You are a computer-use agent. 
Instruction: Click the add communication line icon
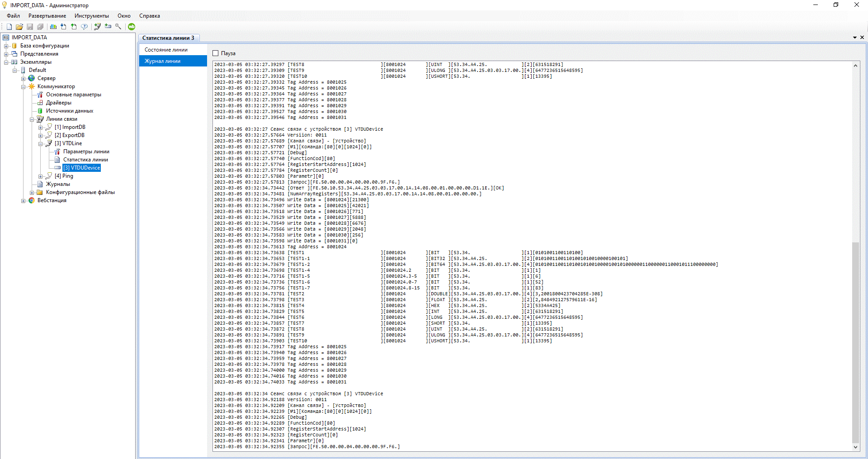[97, 27]
